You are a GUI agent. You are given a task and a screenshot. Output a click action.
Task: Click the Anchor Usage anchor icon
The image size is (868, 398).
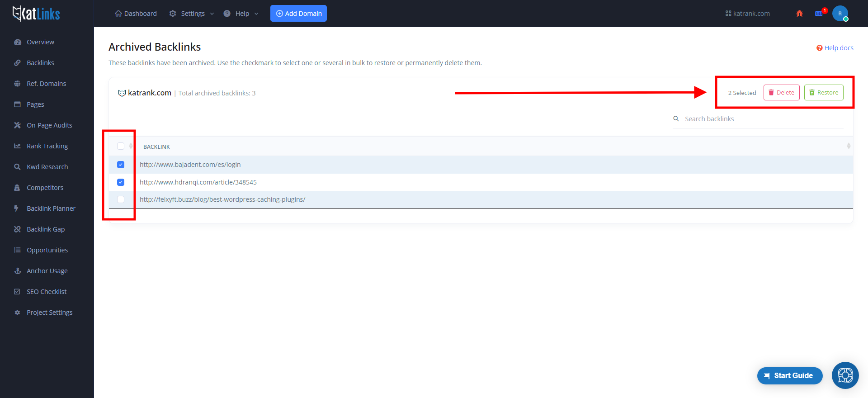18,271
